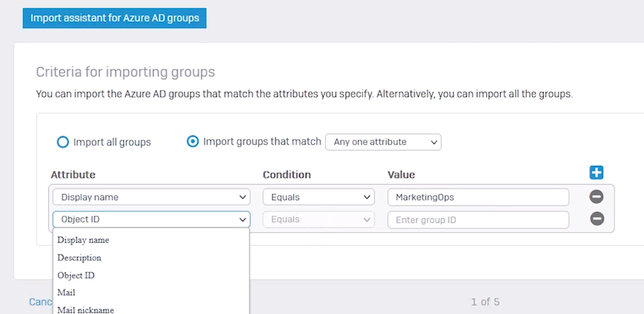Viewport: 644px width, 314px height.
Task: Remove the Display name criteria row
Action: 596,197
